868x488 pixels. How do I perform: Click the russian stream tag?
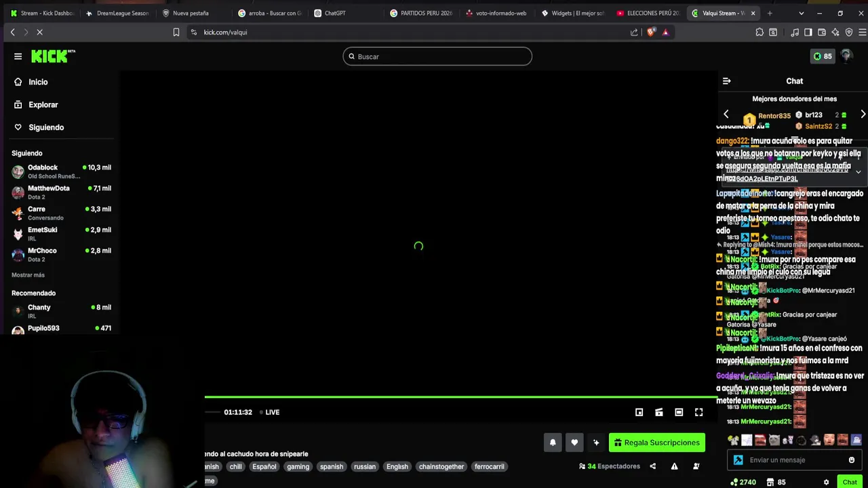pos(365,466)
